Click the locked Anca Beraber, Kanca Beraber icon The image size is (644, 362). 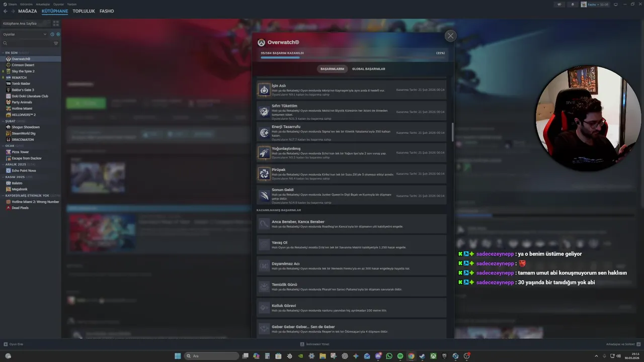point(264,224)
